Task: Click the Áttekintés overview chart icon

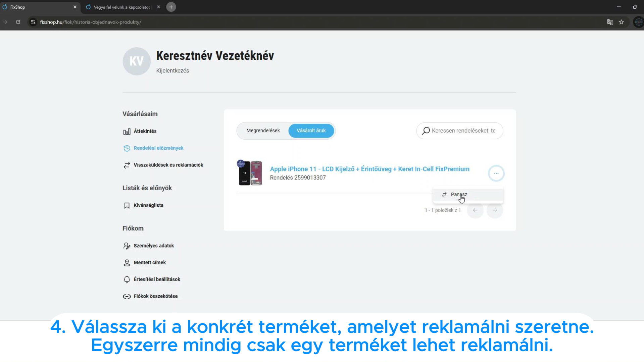Action: [127, 132]
